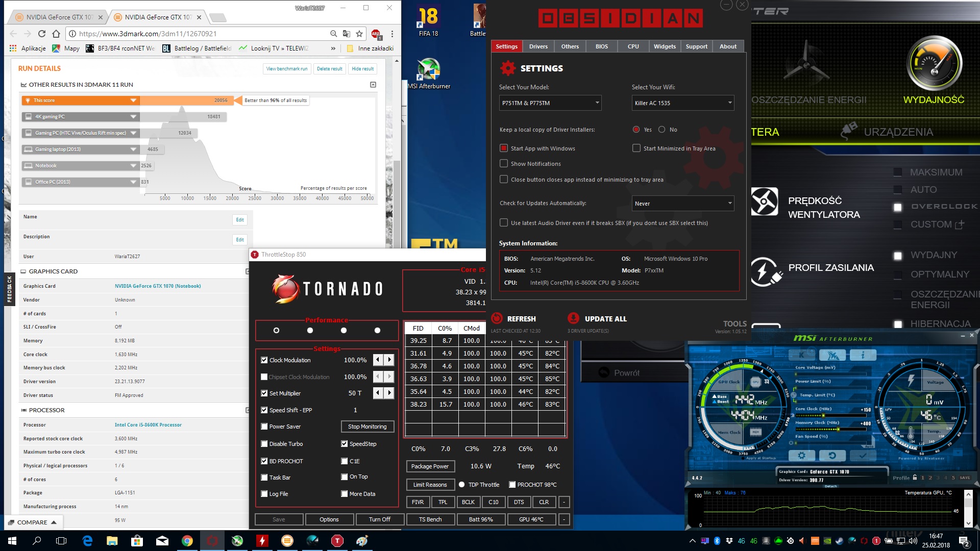Open the FIFA 18 desktop shortcut
The height and width of the screenshot is (551, 980).
coord(428,20)
